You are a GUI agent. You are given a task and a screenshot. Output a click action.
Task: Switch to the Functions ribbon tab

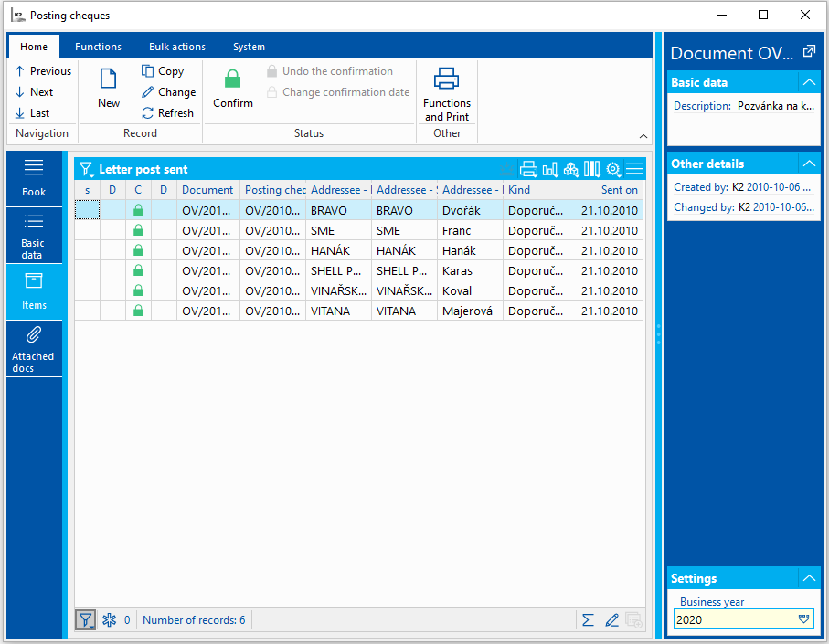98,47
